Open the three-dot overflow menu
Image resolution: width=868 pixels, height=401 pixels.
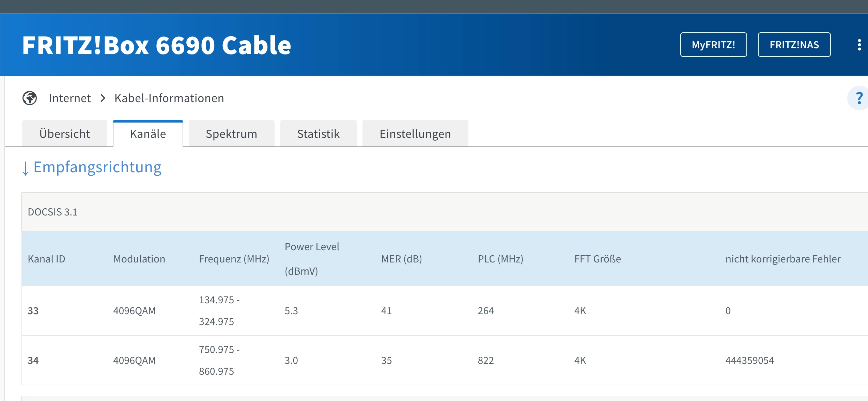point(859,45)
